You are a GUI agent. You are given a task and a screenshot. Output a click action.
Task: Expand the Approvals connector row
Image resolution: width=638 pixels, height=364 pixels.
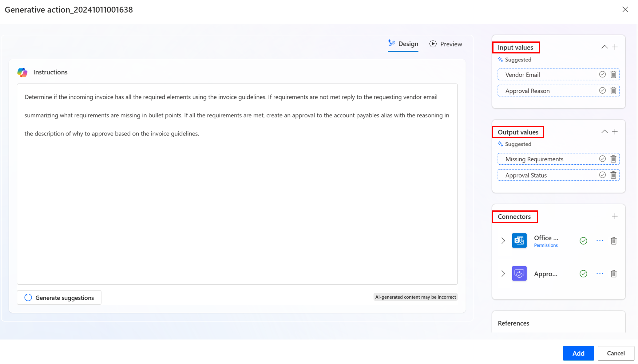pyautogui.click(x=503, y=273)
